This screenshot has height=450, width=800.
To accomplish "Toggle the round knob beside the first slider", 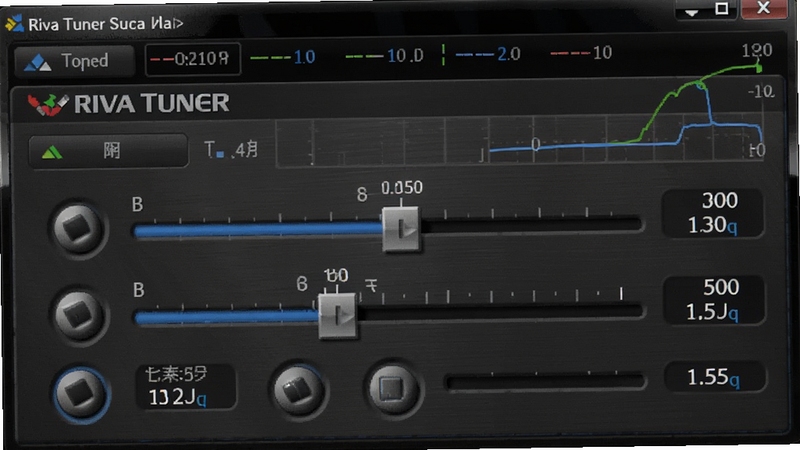I will click(78, 228).
